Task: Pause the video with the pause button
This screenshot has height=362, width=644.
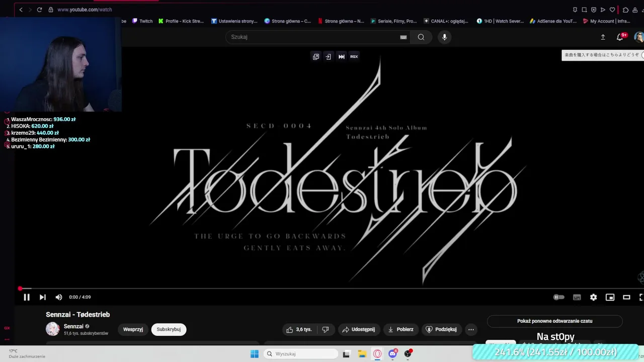Action: coord(27,297)
